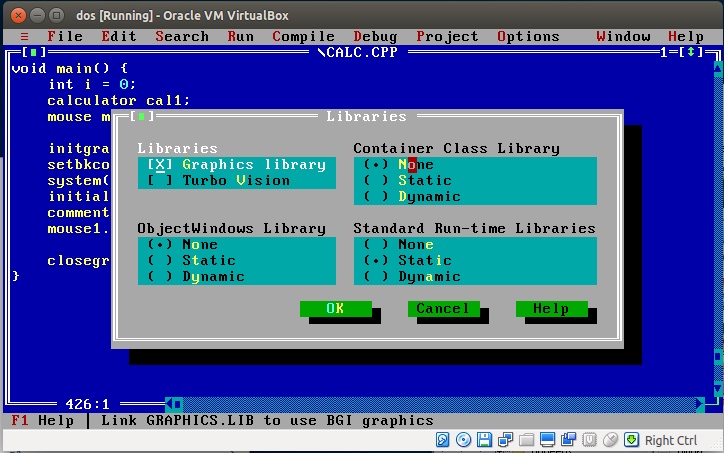Click the 'int i = 0;' code line
724x453 pixels.
92,84
